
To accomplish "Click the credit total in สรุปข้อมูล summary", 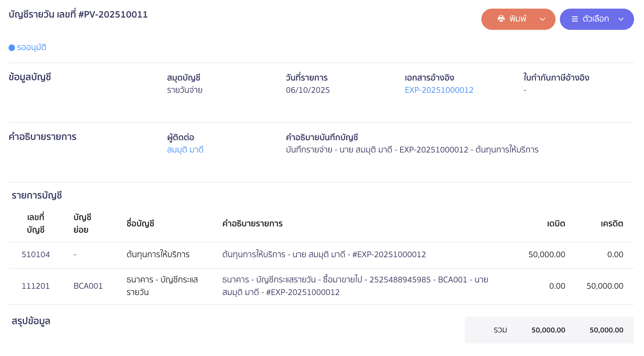I will click(x=606, y=330).
